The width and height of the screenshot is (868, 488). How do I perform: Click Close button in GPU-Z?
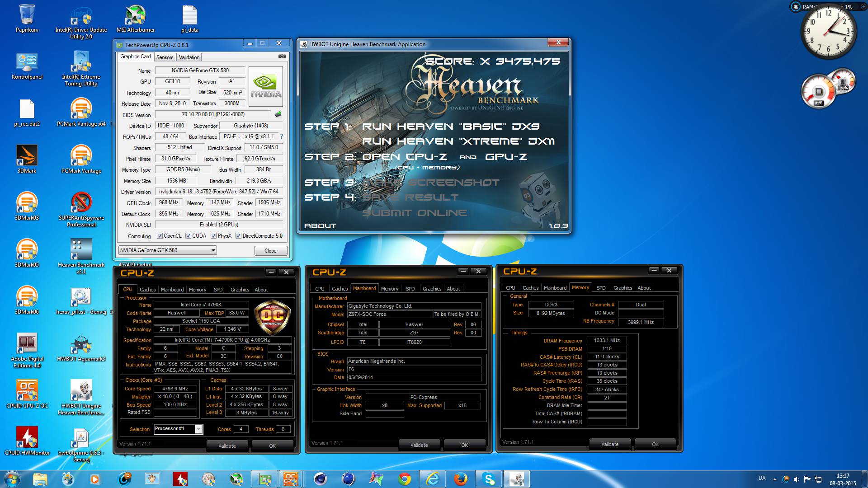tap(270, 251)
